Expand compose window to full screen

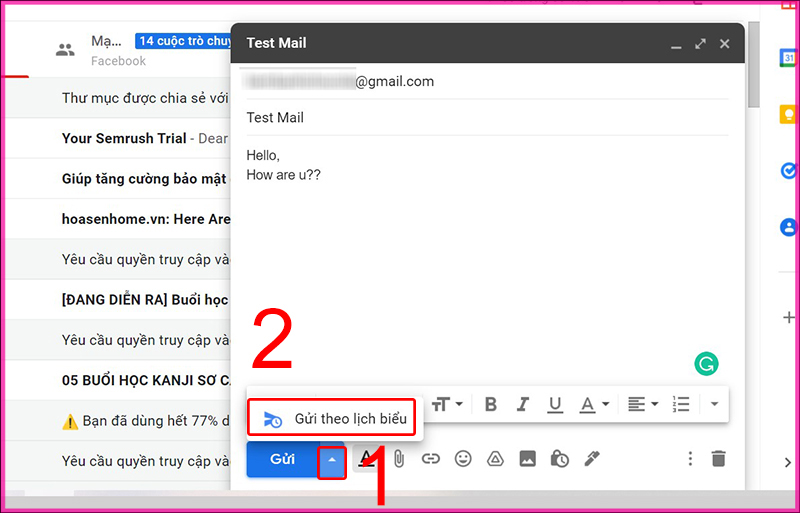[701, 44]
